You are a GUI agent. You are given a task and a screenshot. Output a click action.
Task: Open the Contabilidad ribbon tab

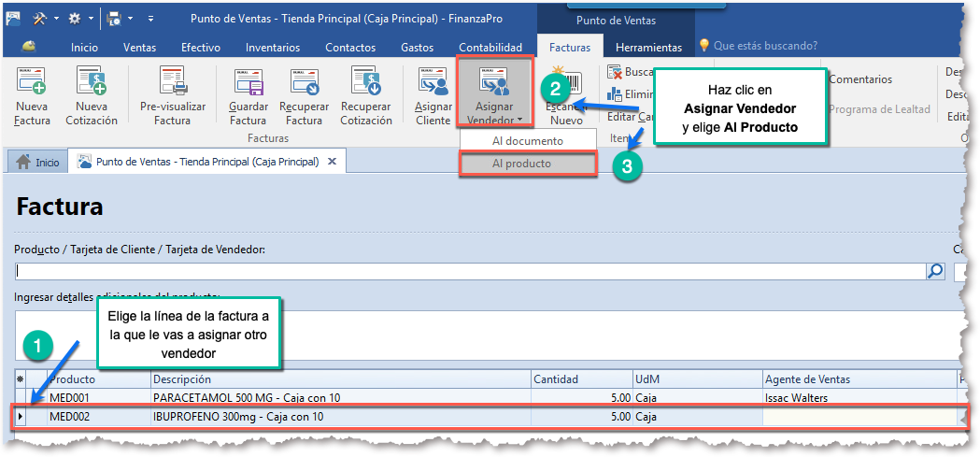pyautogui.click(x=490, y=48)
